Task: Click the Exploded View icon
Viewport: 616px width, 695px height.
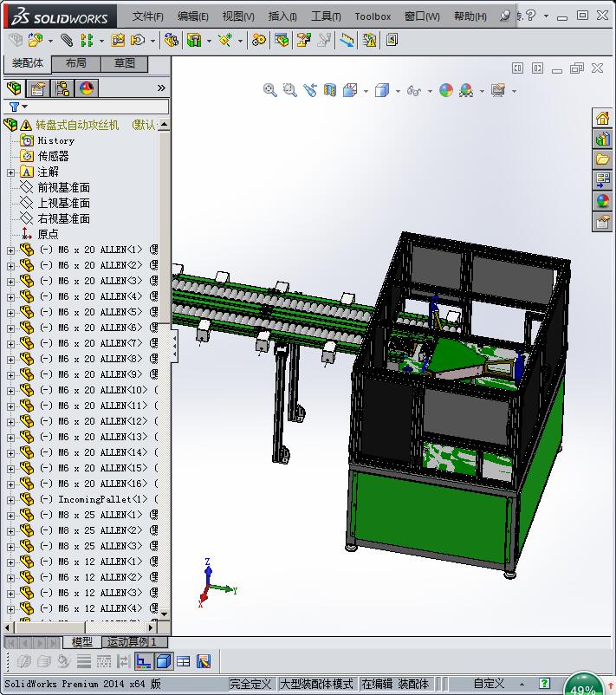Action: tap(303, 41)
